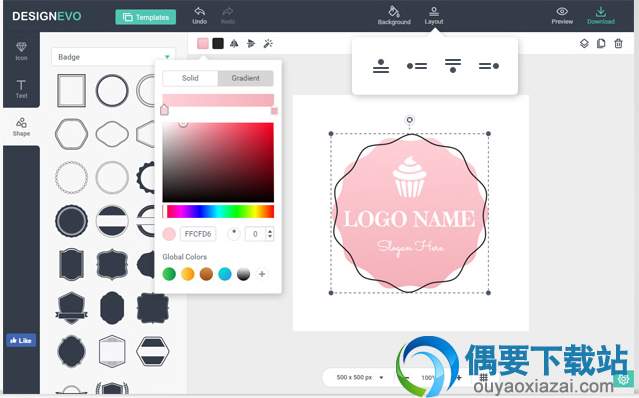
Task: Switch to the Solid color tab
Action: tap(190, 78)
